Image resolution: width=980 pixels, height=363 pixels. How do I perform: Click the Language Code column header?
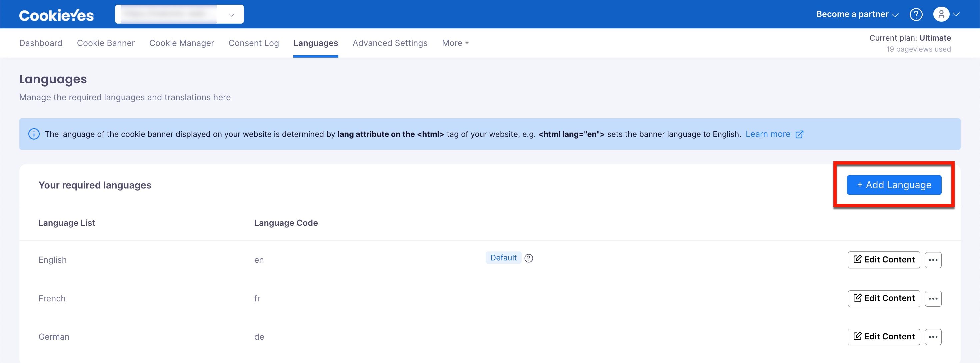[x=286, y=223]
